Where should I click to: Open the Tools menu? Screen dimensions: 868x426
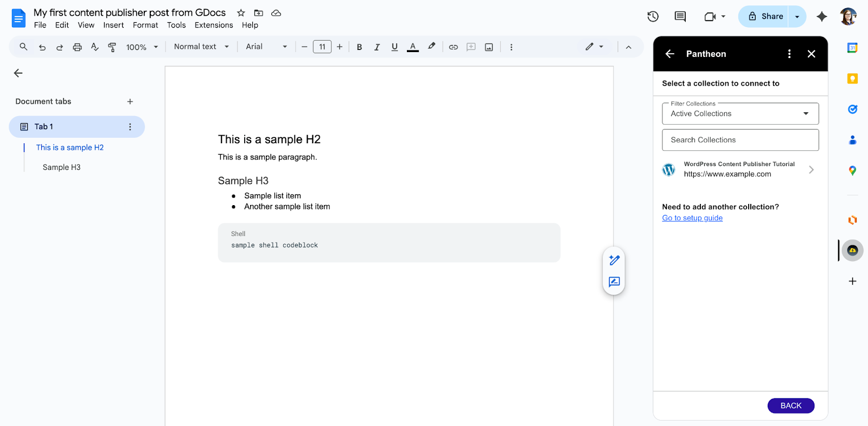coord(176,25)
